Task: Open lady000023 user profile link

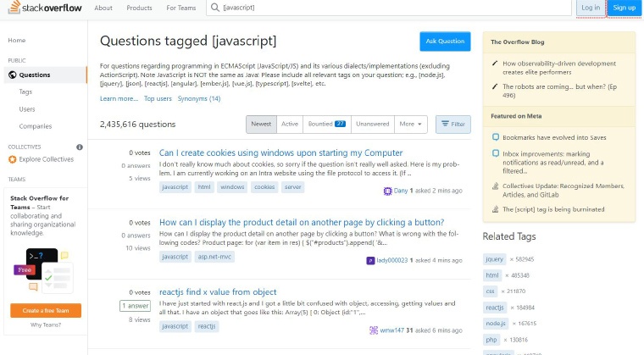Action: pos(391,260)
